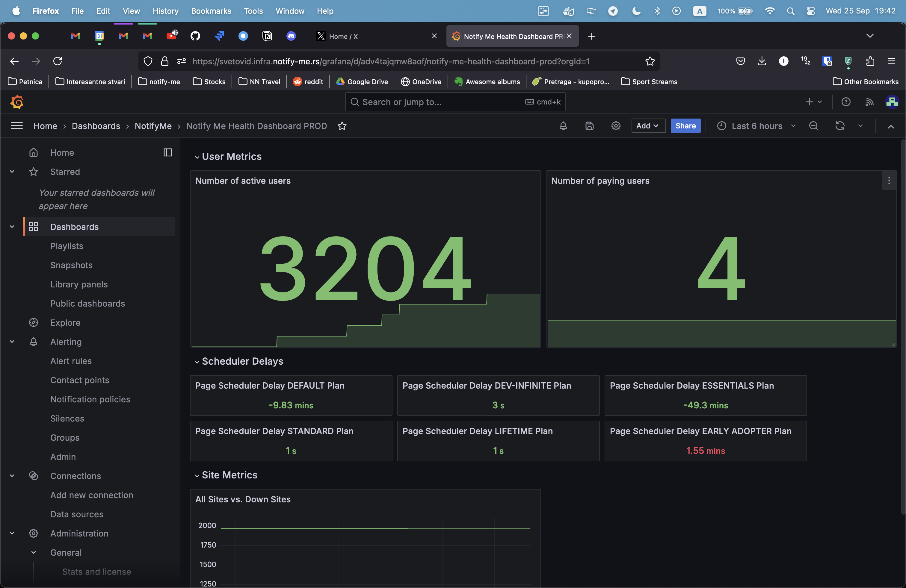Open the plus new-item dropdown in Grafana header
Image resolution: width=906 pixels, height=588 pixels.
[x=814, y=102]
